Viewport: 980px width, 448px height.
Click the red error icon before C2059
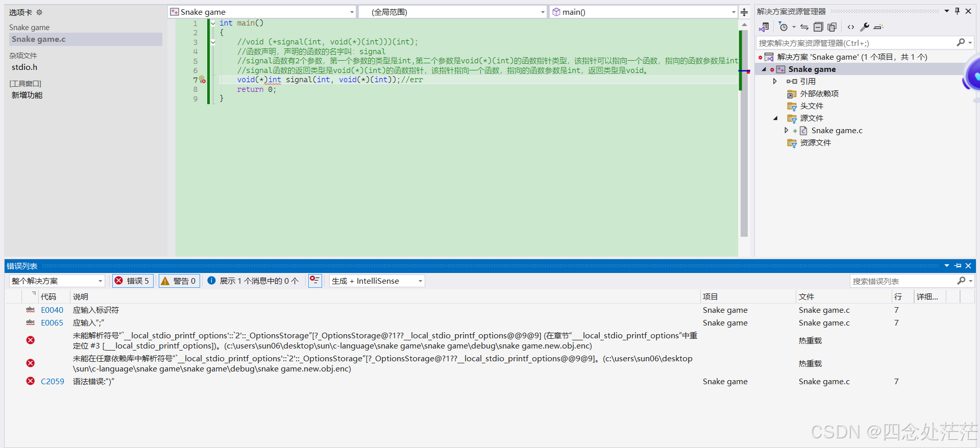31,381
